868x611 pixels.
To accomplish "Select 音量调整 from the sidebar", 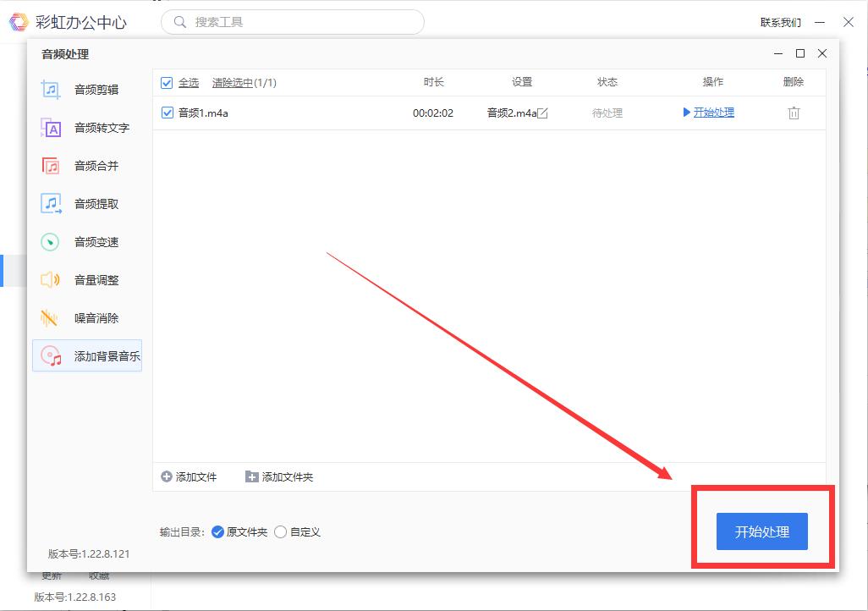I will pyautogui.click(x=96, y=279).
